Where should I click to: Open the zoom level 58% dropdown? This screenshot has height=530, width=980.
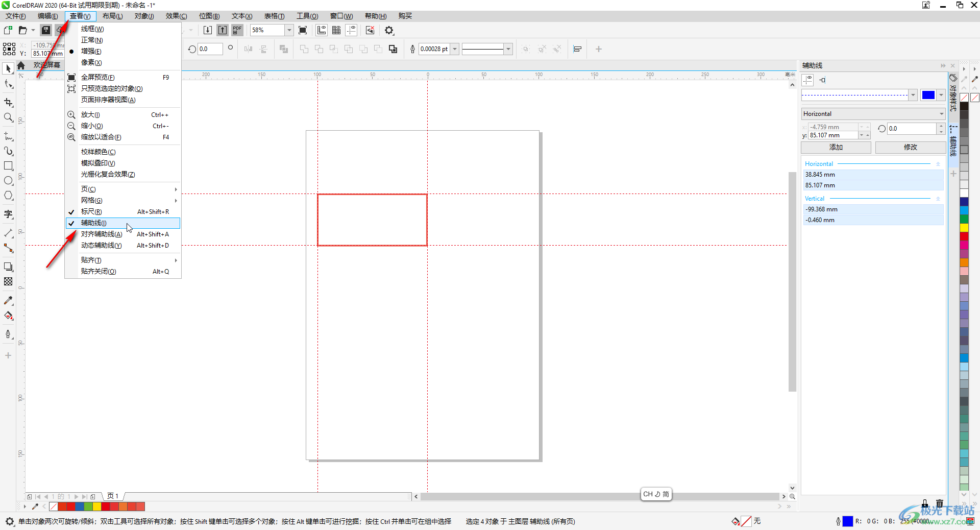(x=289, y=30)
